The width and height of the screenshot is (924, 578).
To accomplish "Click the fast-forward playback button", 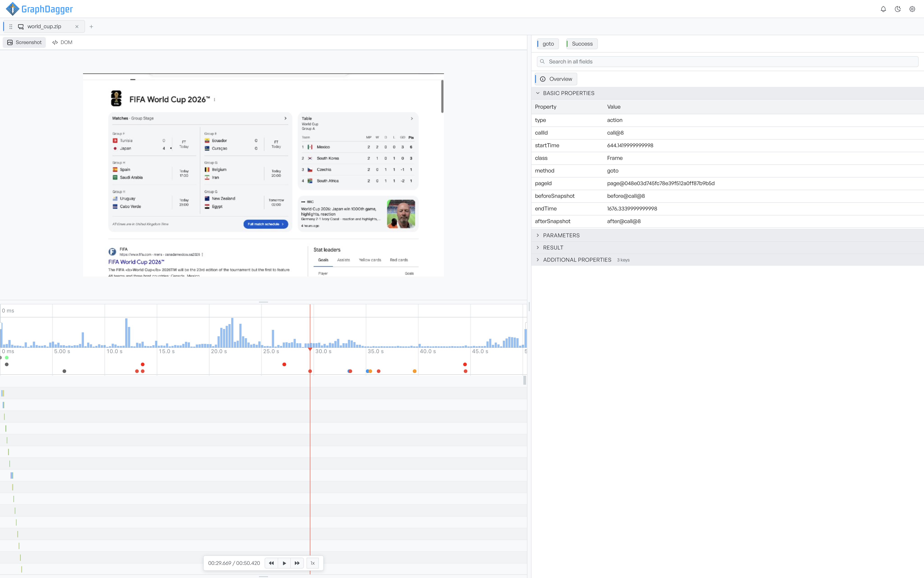I will (x=297, y=563).
